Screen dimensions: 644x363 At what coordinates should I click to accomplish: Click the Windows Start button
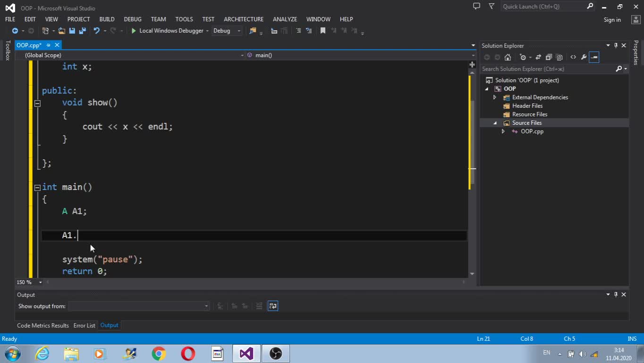12,354
